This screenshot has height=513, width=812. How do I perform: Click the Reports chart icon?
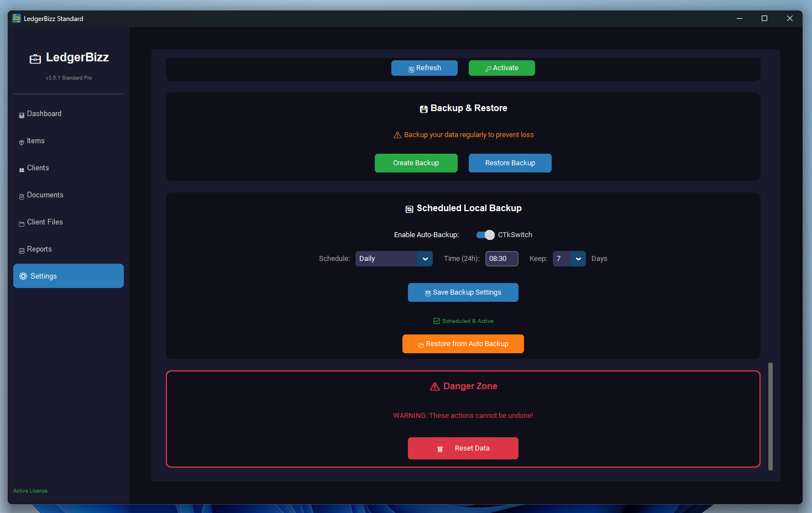pyautogui.click(x=22, y=250)
